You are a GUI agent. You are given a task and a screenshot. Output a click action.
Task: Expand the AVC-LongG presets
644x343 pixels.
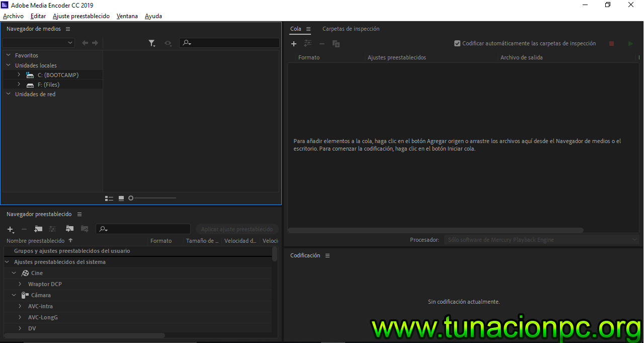pos(20,317)
